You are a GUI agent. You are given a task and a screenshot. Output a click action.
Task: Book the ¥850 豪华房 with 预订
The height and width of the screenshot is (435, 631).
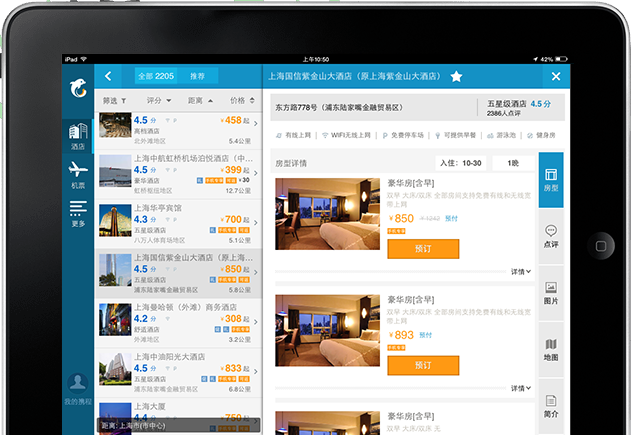(423, 249)
